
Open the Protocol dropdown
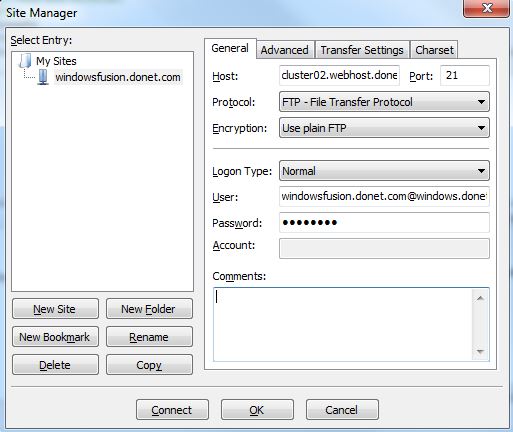tap(384, 102)
